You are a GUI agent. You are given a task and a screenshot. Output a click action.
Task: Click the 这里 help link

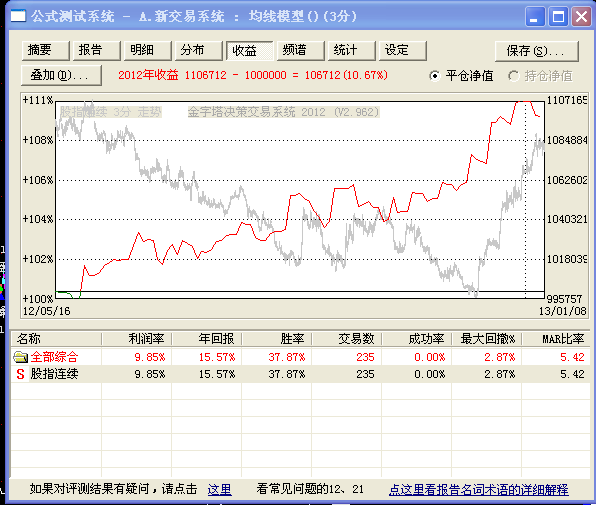click(219, 489)
